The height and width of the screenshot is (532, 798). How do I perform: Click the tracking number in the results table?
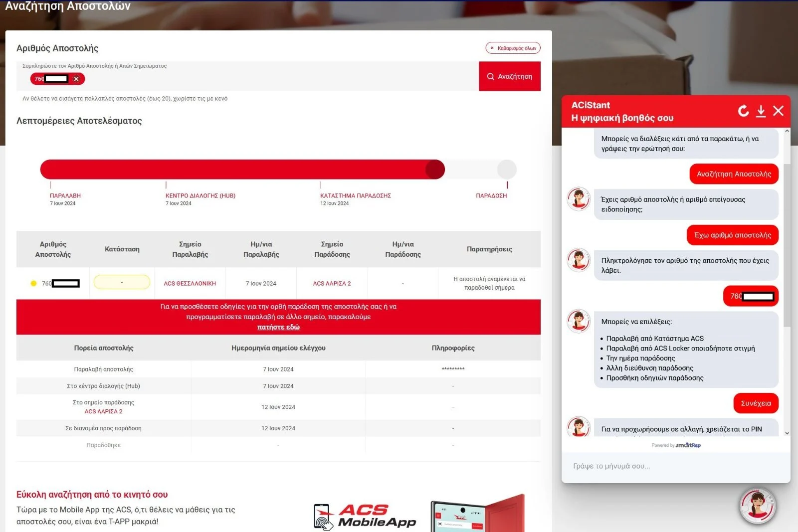click(x=60, y=284)
